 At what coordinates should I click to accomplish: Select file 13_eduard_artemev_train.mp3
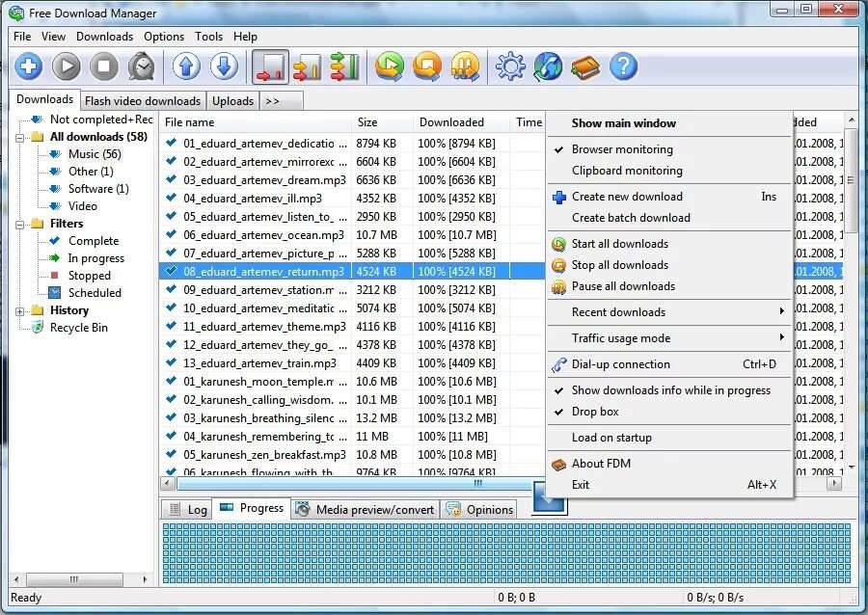[259, 363]
